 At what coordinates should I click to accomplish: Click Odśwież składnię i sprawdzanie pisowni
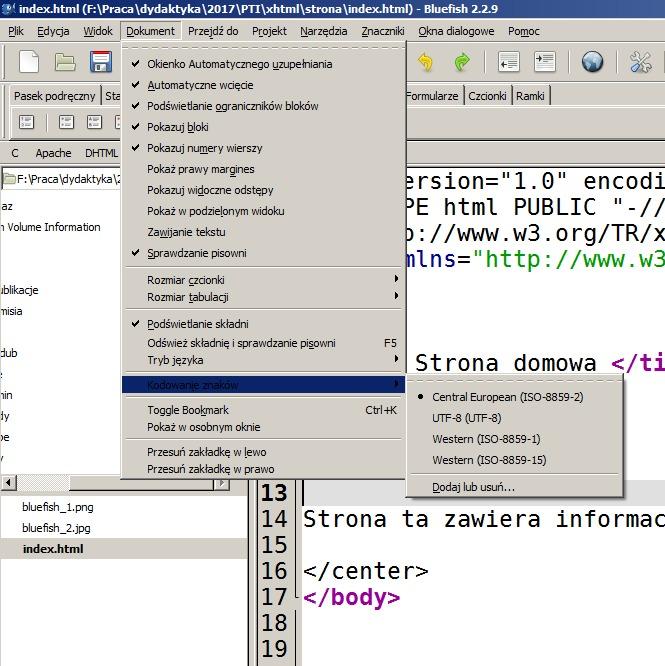(263, 343)
